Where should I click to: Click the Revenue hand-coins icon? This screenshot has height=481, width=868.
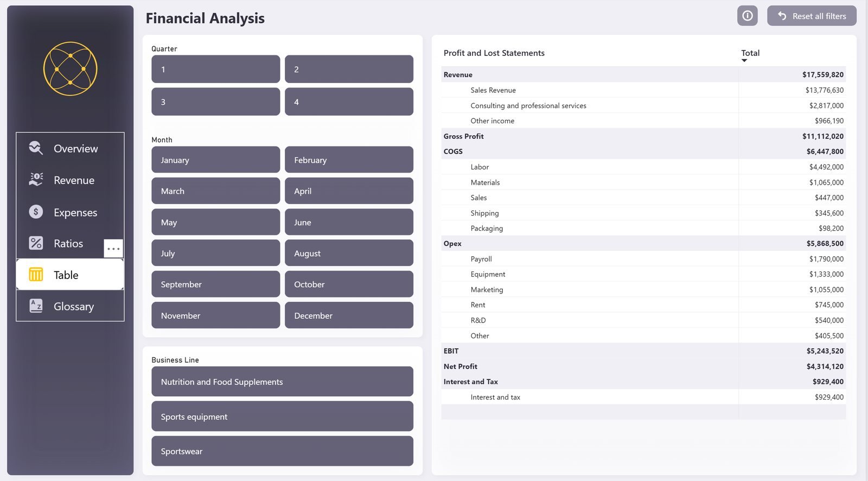tap(36, 180)
